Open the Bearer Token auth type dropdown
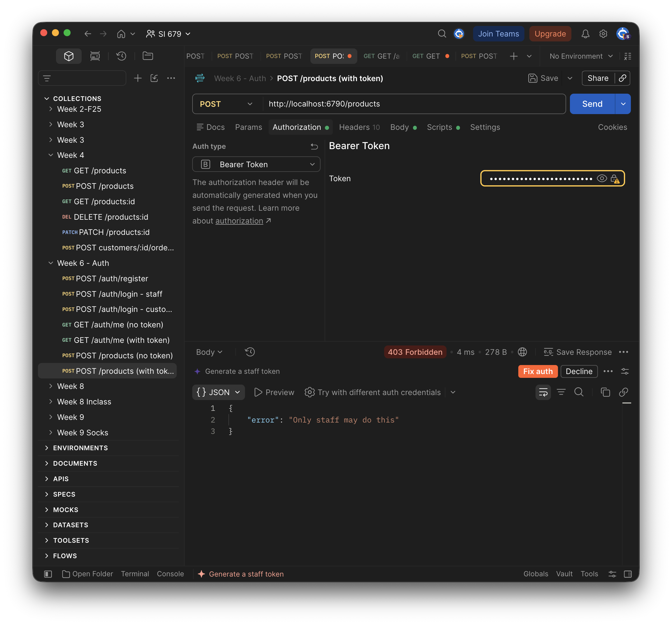 [x=256, y=164]
